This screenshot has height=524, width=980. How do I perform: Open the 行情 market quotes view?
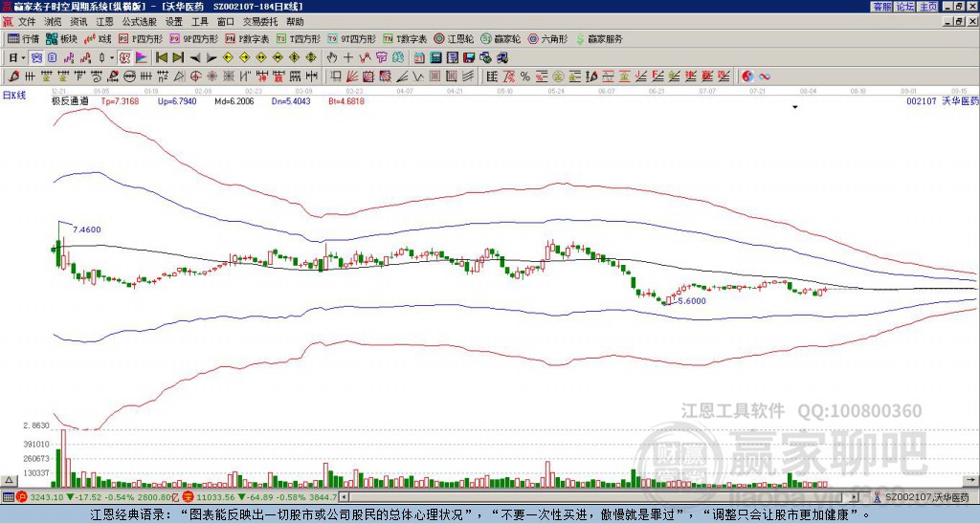coord(23,38)
